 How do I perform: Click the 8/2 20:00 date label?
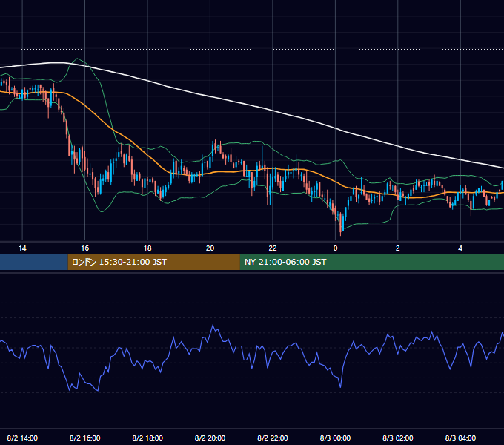[x=210, y=438]
